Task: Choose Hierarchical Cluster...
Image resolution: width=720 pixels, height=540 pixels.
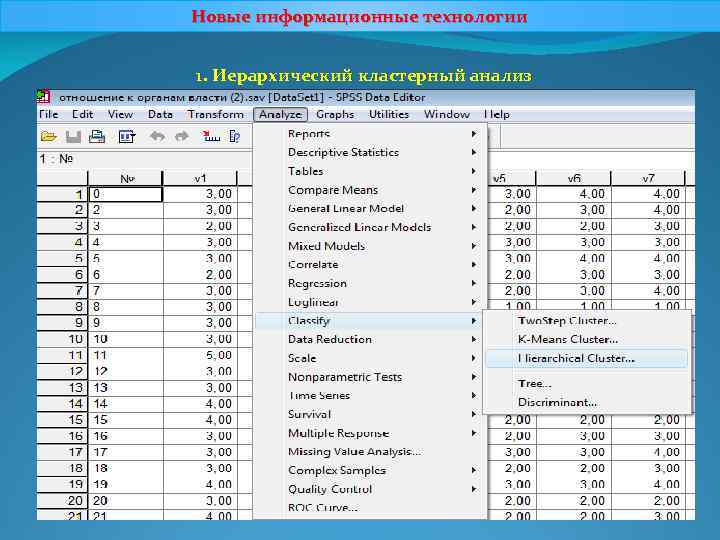Action: [x=587, y=359]
